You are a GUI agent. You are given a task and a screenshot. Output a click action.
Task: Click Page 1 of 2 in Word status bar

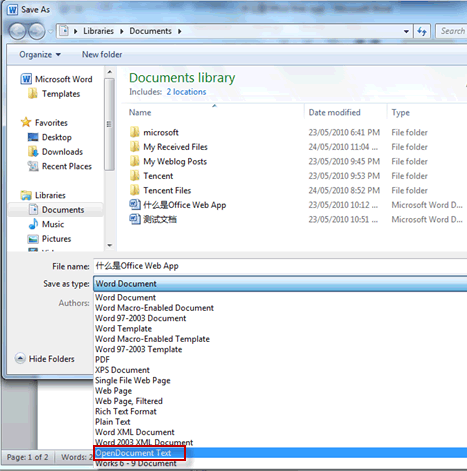tap(28, 457)
